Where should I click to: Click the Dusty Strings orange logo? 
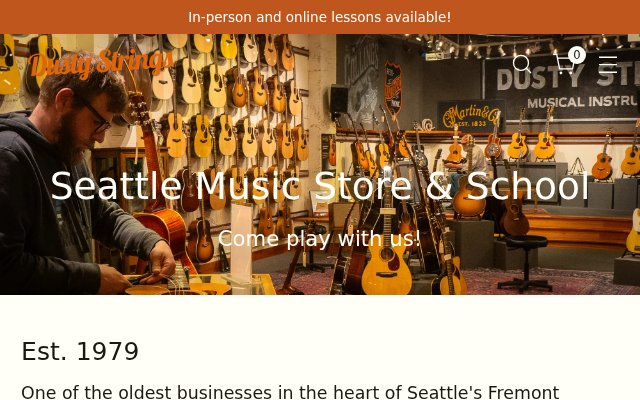[x=100, y=63]
